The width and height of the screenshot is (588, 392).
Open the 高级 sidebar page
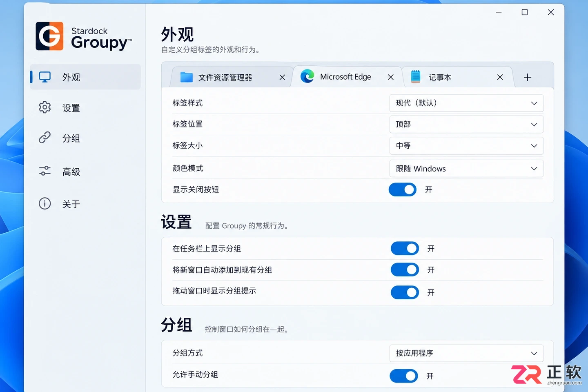pyautogui.click(x=85, y=171)
